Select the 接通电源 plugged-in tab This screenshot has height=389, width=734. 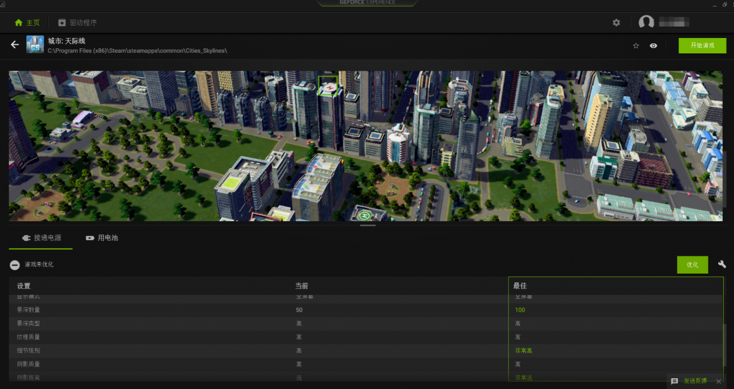pos(41,238)
